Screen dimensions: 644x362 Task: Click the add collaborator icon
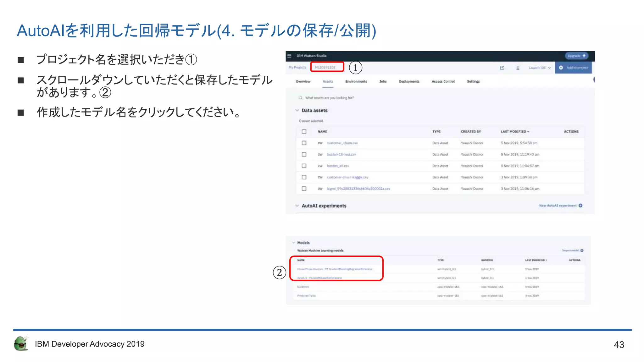518,68
